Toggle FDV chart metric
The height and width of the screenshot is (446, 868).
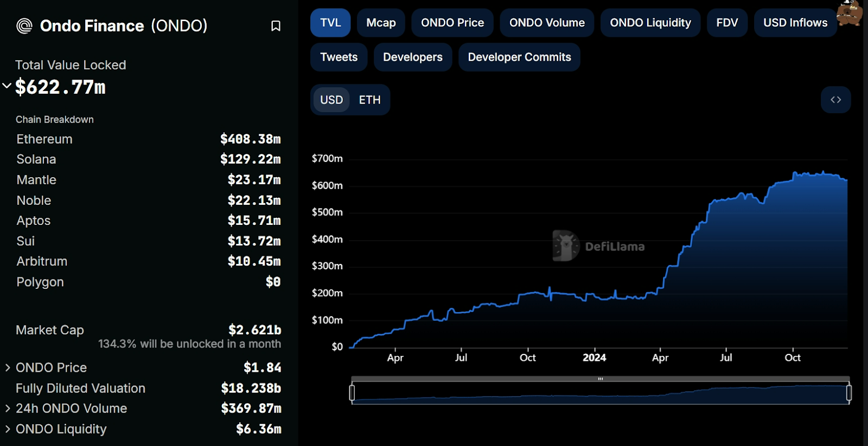click(x=727, y=23)
